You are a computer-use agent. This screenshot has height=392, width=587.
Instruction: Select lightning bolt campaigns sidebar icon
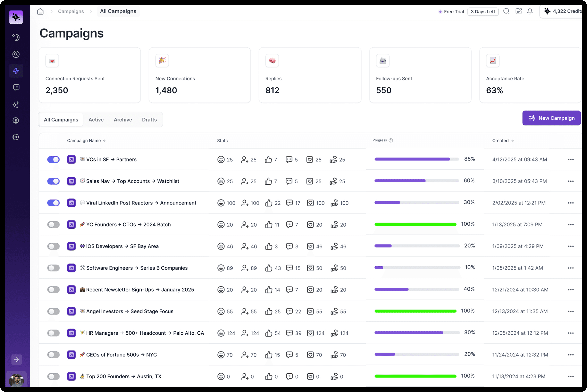pyautogui.click(x=16, y=71)
